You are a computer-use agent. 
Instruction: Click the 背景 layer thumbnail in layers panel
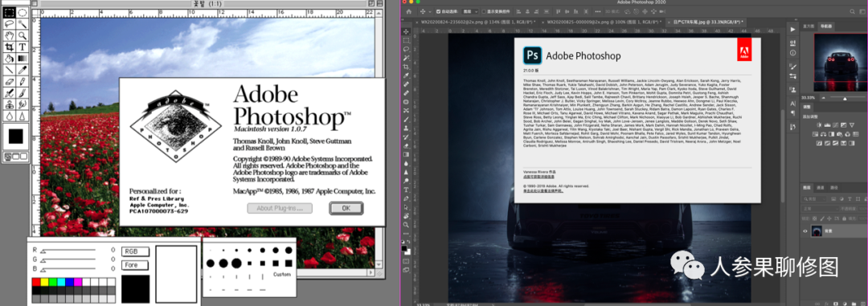coord(817,231)
